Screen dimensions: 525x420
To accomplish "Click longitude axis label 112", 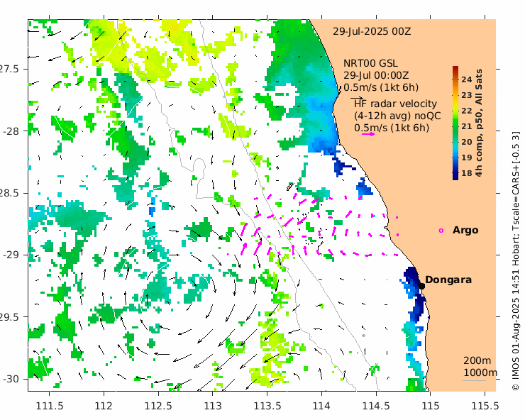I will (104, 406).
